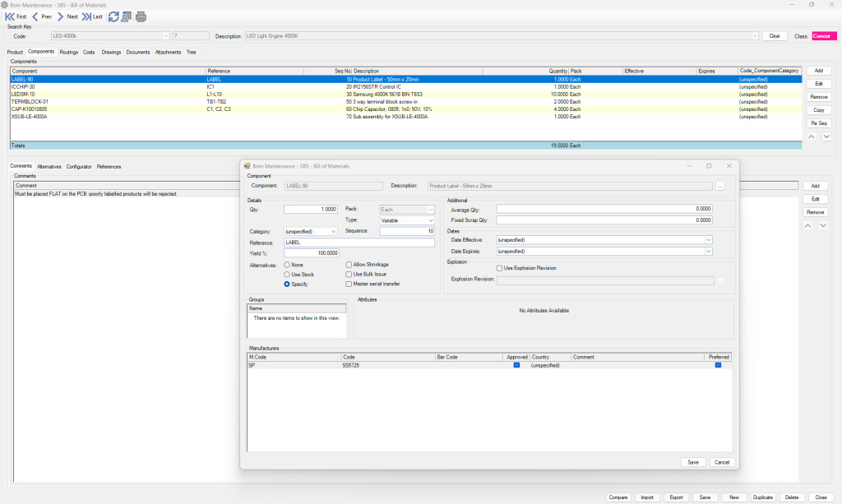Switch to the Routings tab
Image resolution: width=842 pixels, height=504 pixels.
pyautogui.click(x=69, y=52)
